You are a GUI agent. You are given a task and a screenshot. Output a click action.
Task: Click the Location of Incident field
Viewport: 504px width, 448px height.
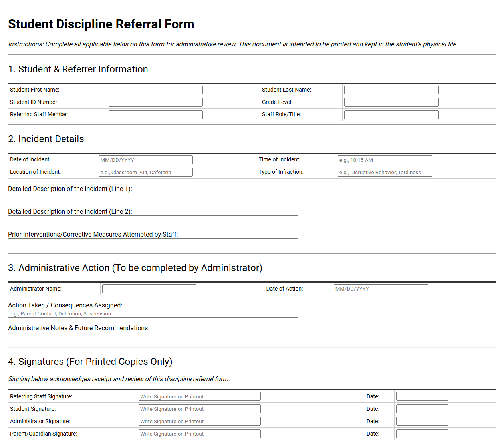[146, 172]
